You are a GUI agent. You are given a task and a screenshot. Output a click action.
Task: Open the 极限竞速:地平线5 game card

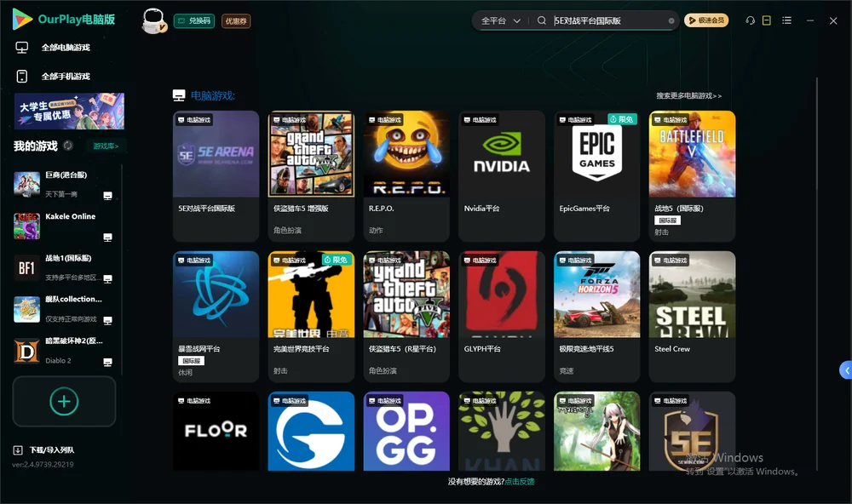tap(596, 317)
